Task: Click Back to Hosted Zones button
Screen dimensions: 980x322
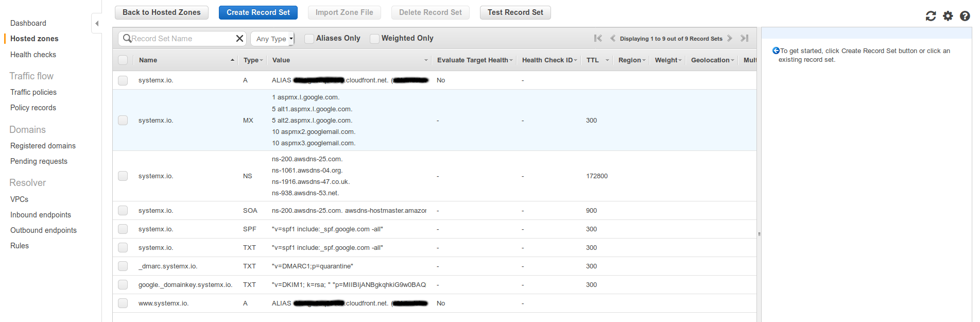Action: [162, 12]
